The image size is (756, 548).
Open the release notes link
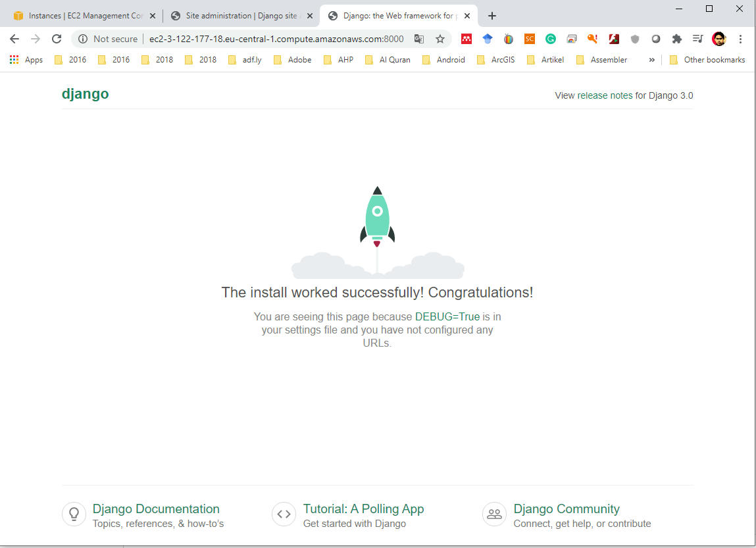pos(605,95)
